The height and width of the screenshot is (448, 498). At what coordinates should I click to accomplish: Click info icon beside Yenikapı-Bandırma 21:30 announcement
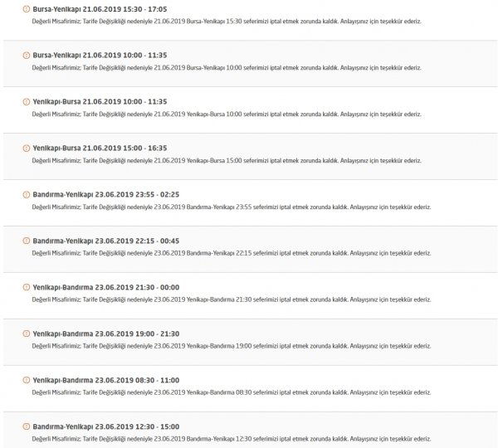(27, 287)
